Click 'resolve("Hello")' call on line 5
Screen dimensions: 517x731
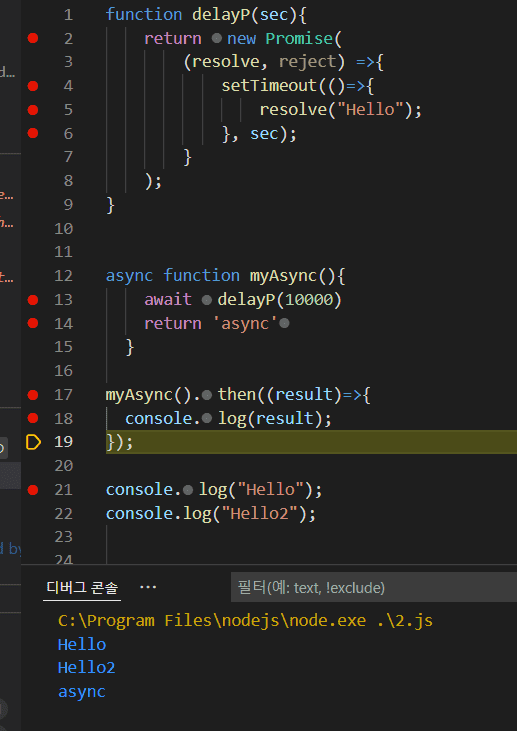336,110
